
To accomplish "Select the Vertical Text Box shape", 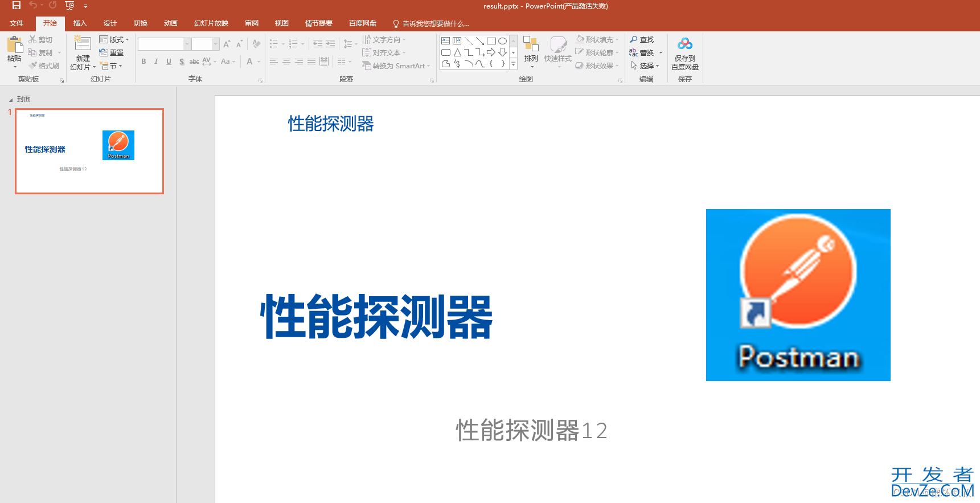I will click(457, 41).
